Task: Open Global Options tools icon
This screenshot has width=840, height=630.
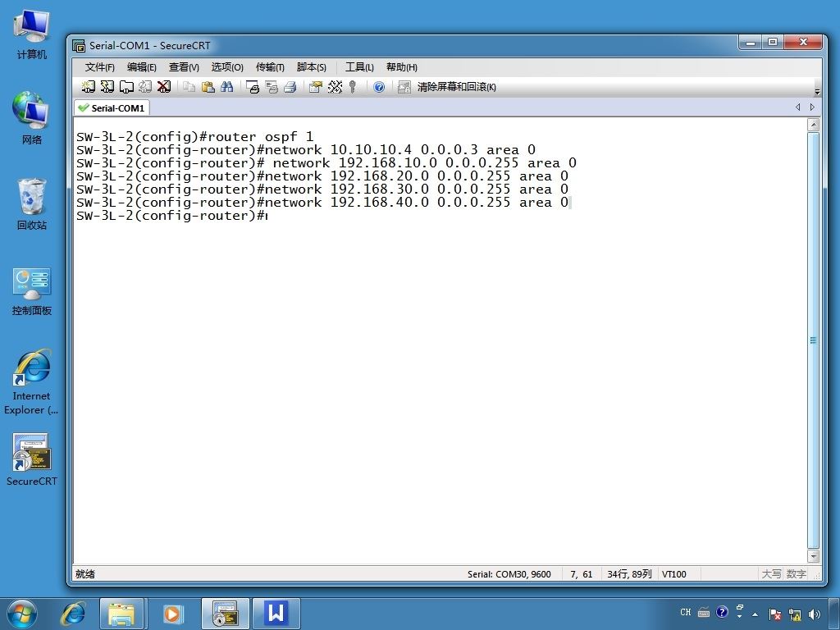Action: (x=335, y=87)
